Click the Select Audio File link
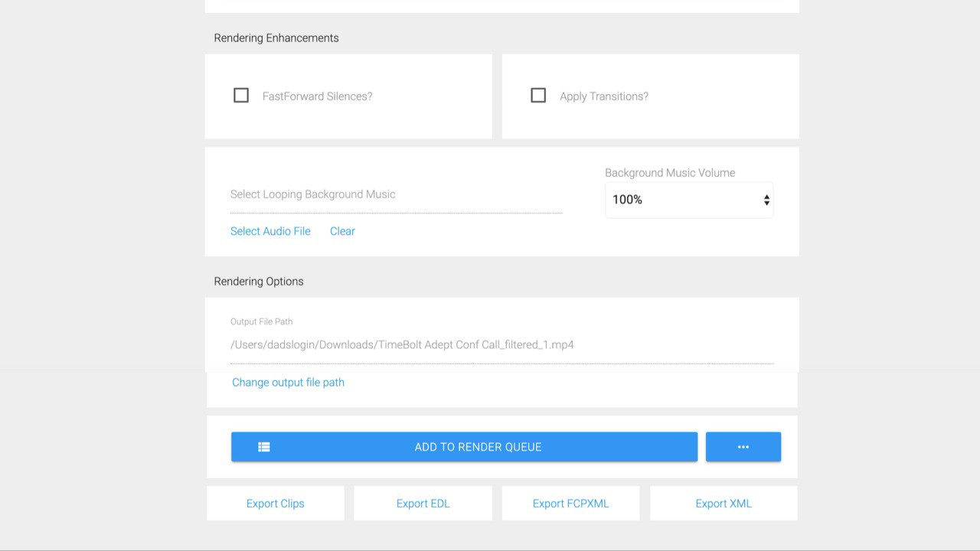The image size is (980, 551). point(270,231)
